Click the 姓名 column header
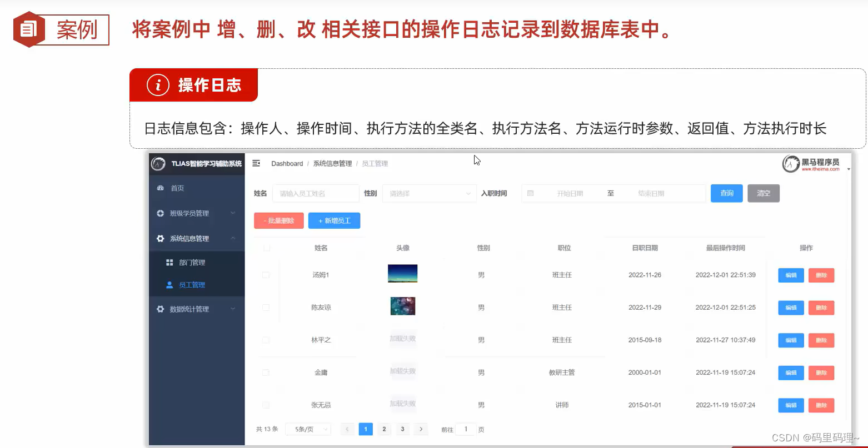The height and width of the screenshot is (448, 868). point(321,248)
